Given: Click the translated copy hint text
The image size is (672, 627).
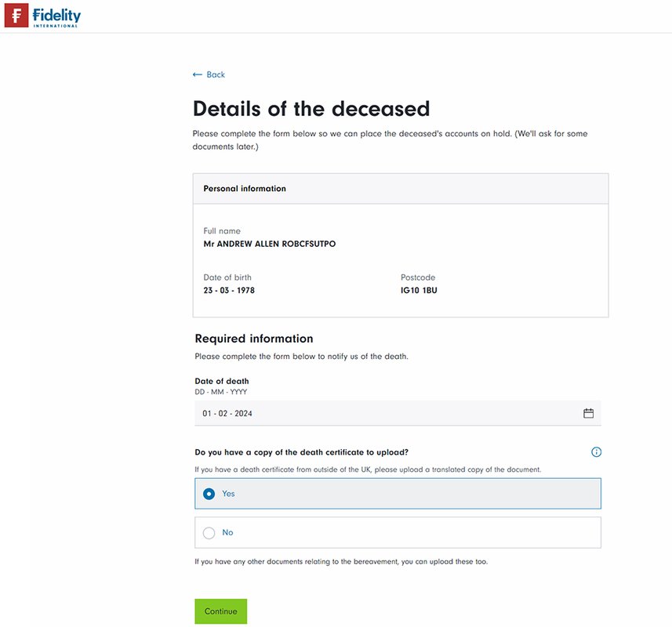Looking at the screenshot, I should click(x=368, y=469).
